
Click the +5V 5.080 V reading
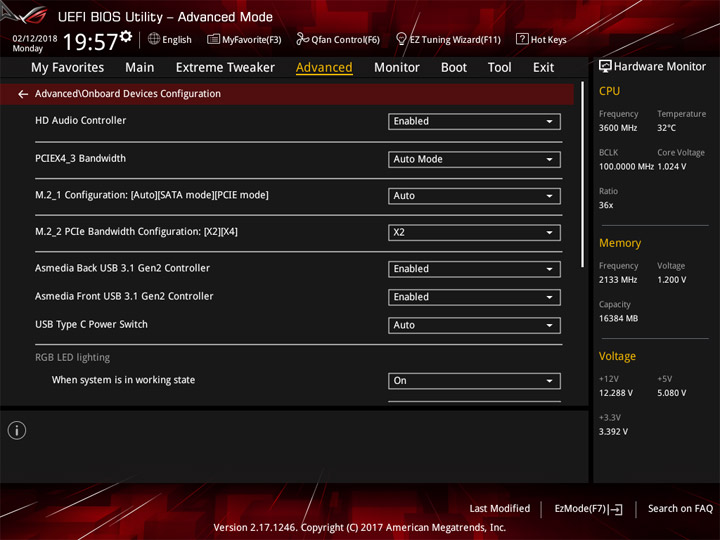[x=672, y=393]
